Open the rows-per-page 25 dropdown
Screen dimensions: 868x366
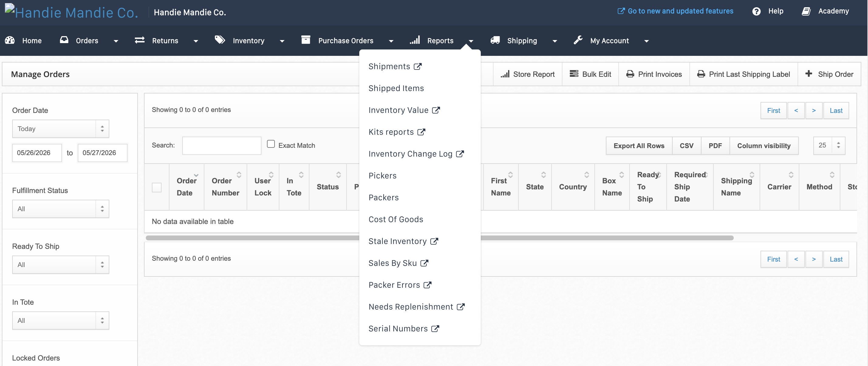pyautogui.click(x=829, y=145)
